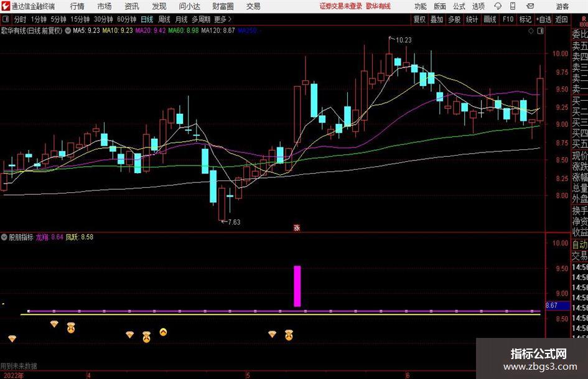Click the 自动 label in right panel
This screenshot has height=379, width=588.
tap(580, 245)
